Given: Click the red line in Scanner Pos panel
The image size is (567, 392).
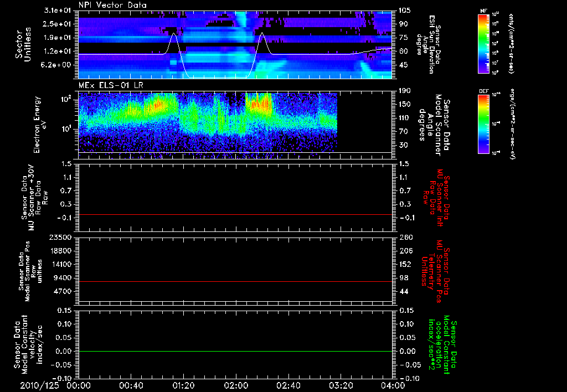Looking at the screenshot, I should [x=235, y=281].
